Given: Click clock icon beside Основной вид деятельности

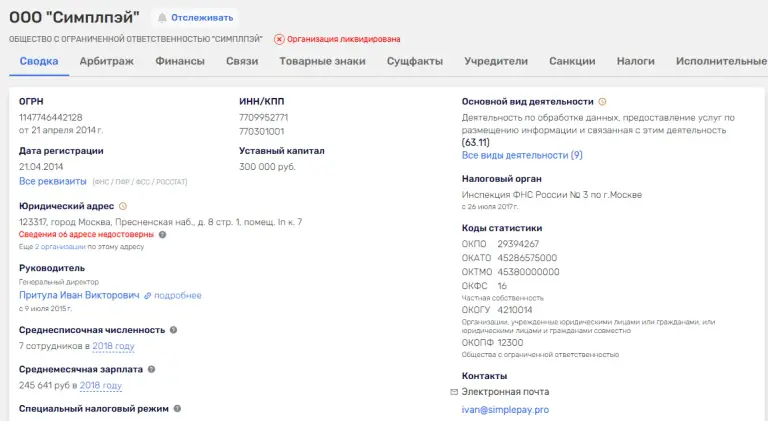Looking at the screenshot, I should tap(602, 102).
